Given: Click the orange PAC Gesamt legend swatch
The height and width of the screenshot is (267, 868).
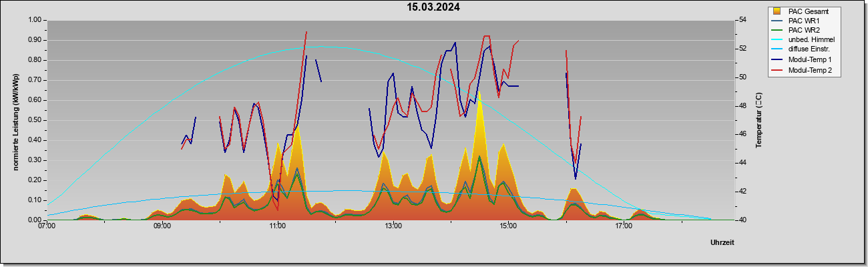Looking at the screenshot, I should (x=777, y=11).
